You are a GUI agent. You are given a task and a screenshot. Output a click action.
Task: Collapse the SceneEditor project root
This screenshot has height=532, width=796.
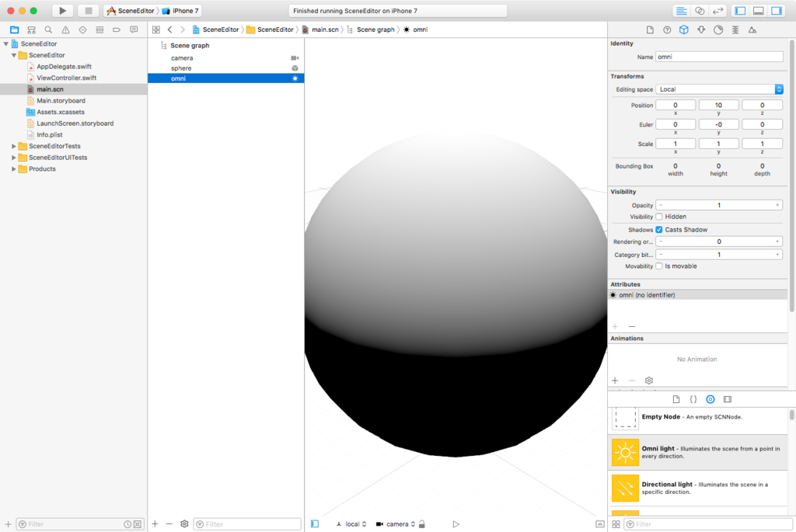6,43
